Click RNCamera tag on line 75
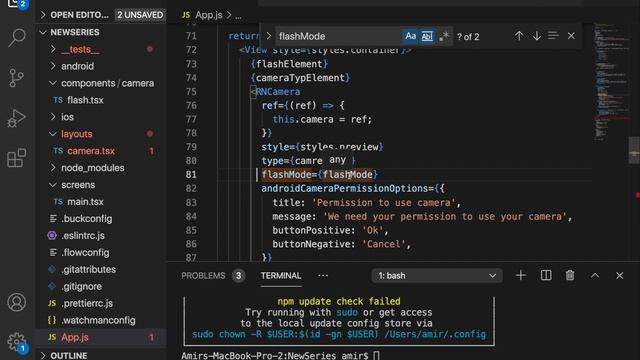Screen dimensions: 640x360 [x=278, y=92]
